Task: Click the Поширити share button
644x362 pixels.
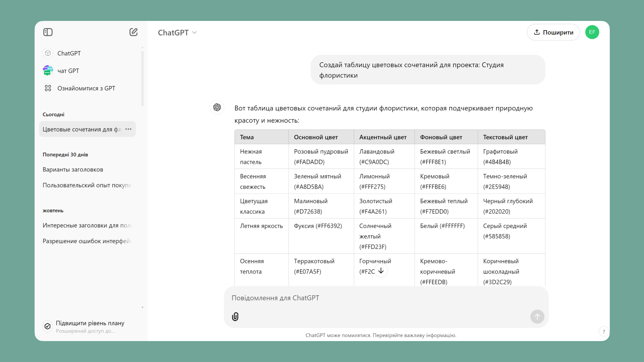Action: coord(553,32)
